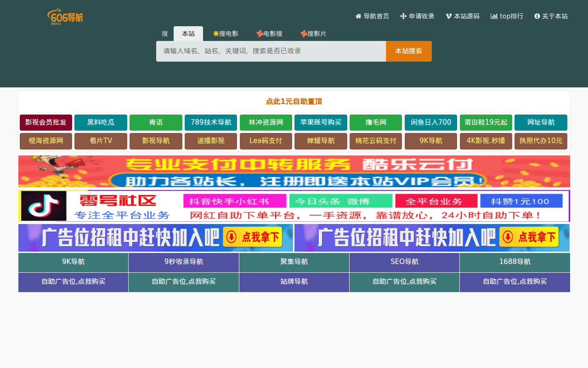The image size is (588, 368).
Task: Click the home icon beside 导航首页
Action: click(358, 16)
